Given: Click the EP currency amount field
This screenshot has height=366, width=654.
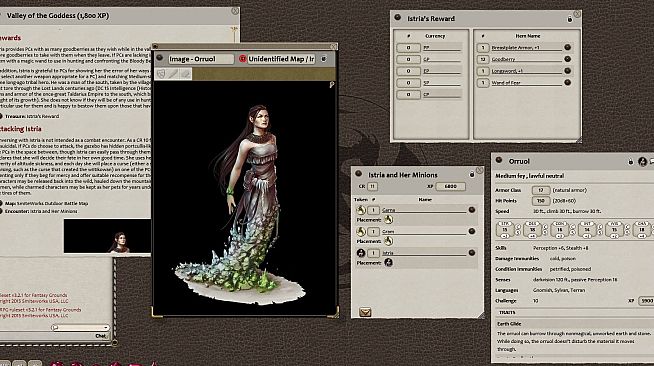Looking at the screenshot, I should coord(408,71).
